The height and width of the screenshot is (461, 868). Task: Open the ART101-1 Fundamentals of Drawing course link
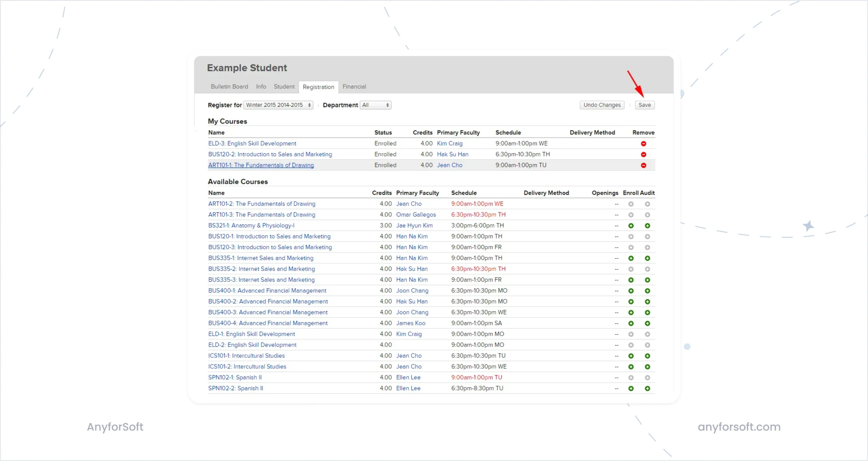coord(261,165)
